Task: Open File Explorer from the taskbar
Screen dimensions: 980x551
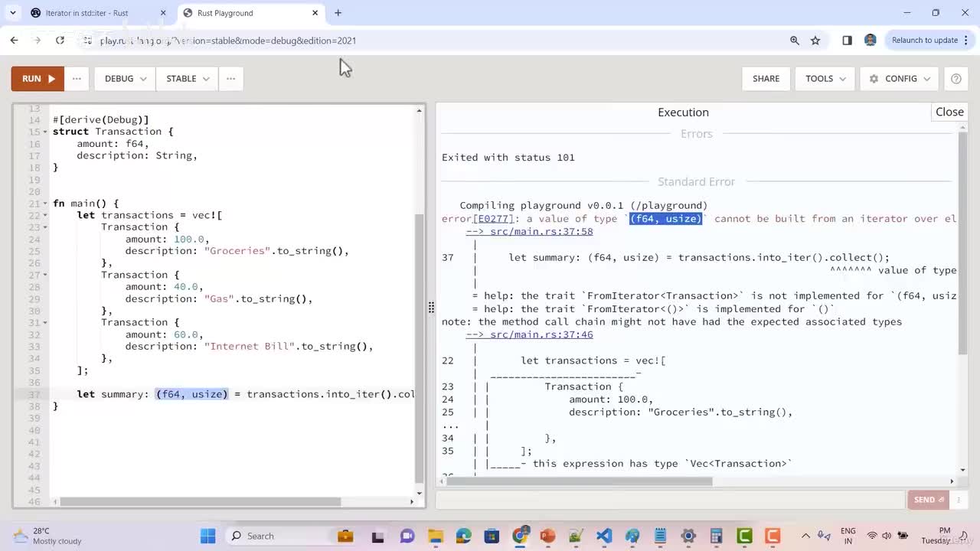Action: click(435, 536)
